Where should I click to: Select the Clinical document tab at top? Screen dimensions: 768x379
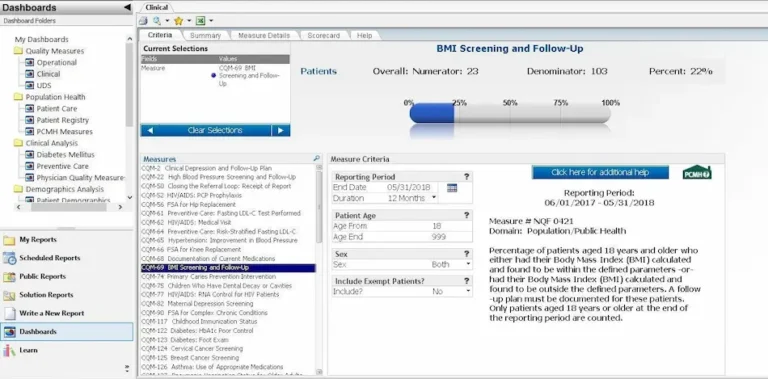pyautogui.click(x=157, y=7)
